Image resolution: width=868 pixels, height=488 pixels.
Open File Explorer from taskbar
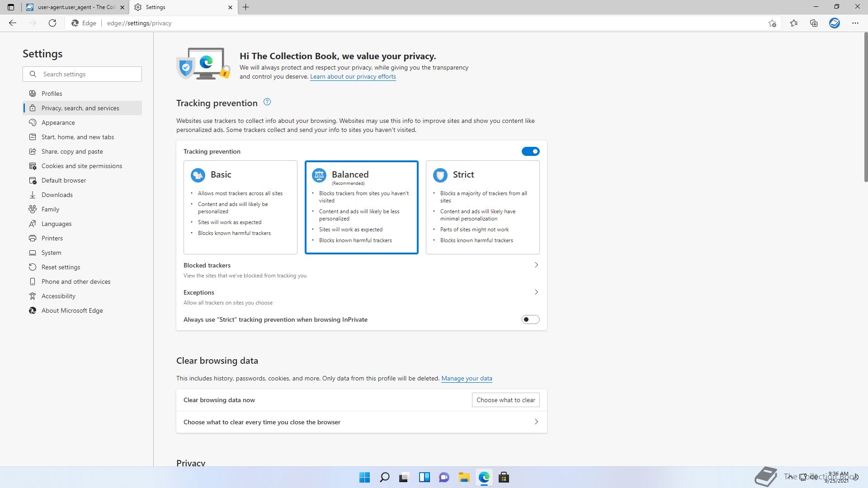464,477
